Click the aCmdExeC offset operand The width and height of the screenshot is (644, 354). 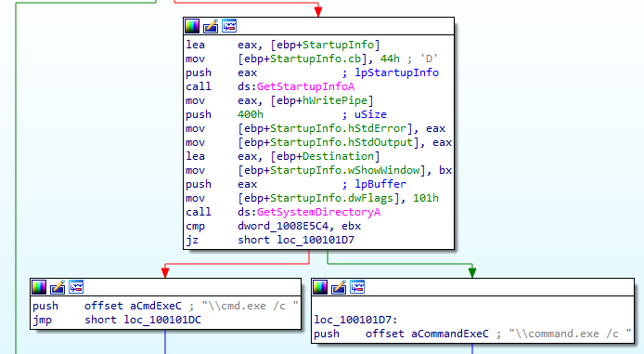pos(156,306)
